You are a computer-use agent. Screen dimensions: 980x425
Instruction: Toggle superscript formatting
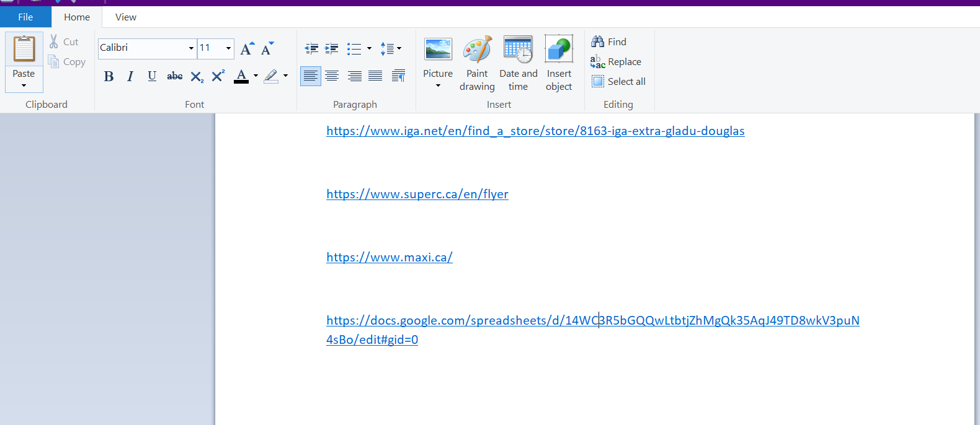(x=218, y=76)
